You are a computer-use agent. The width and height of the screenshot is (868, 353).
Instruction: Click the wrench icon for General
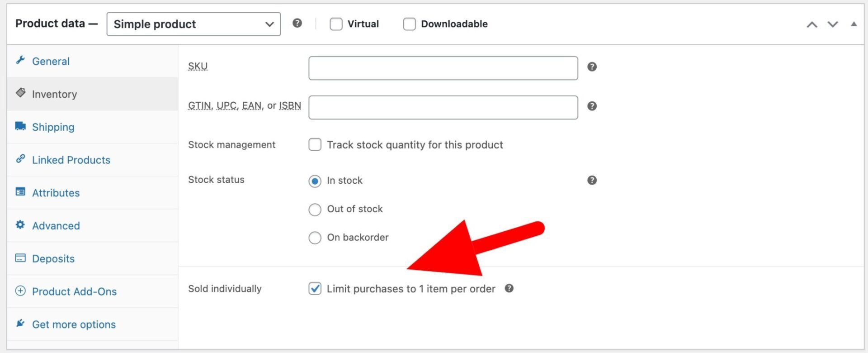pyautogui.click(x=20, y=60)
